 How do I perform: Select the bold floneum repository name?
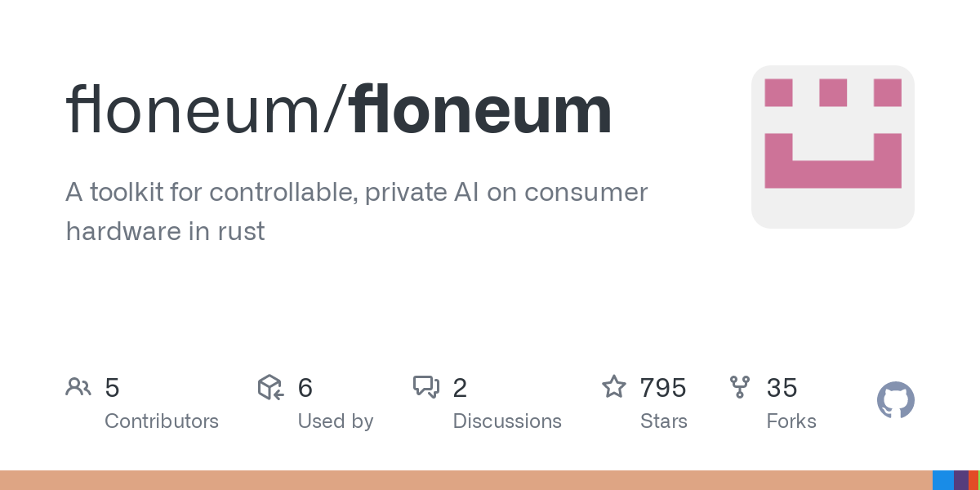pyautogui.click(x=481, y=110)
